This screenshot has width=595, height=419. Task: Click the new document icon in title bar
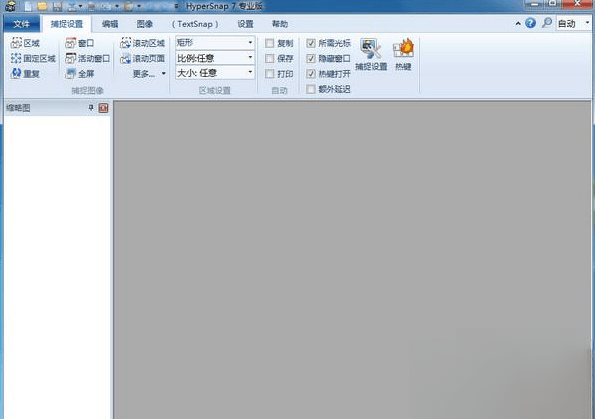point(28,6)
